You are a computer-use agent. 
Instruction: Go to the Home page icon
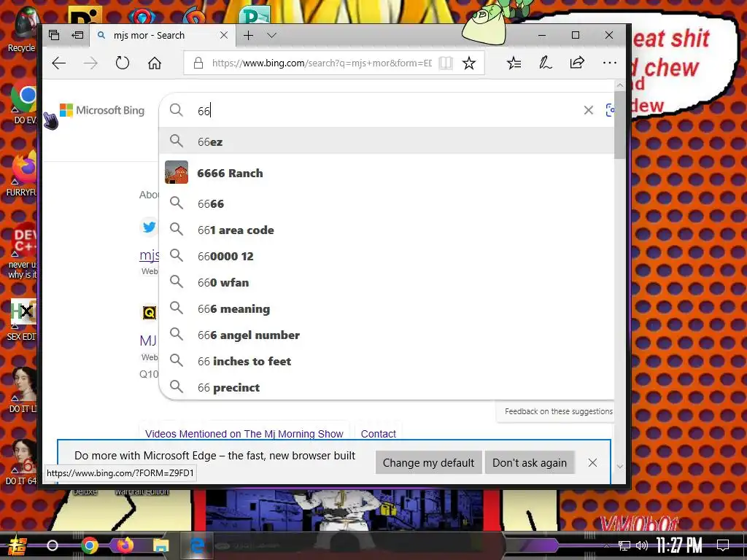[155, 63]
